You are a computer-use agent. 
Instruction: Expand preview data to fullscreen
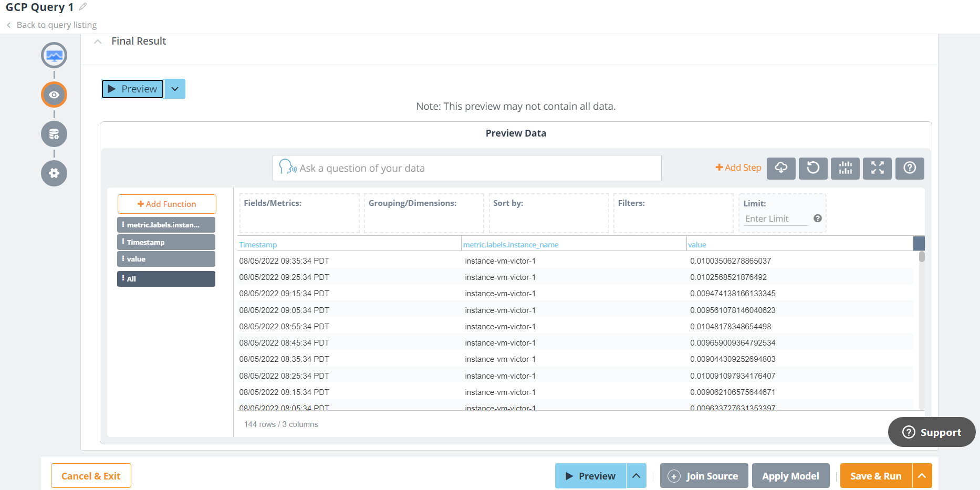coord(877,168)
